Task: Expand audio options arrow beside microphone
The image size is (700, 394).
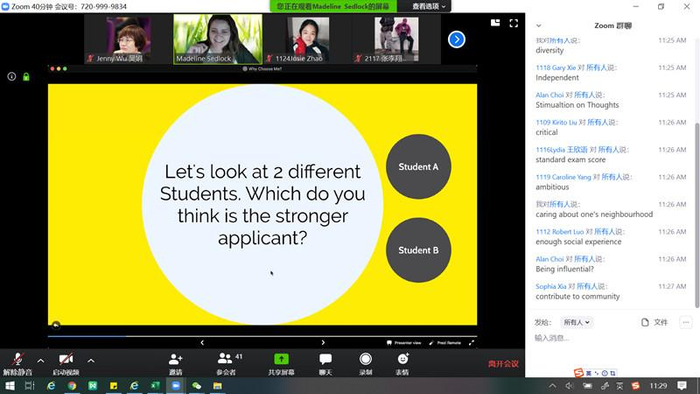Action: [x=41, y=361]
